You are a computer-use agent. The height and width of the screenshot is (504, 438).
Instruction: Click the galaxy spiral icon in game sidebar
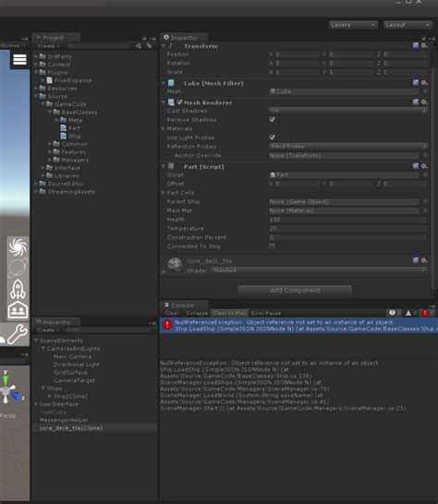pyautogui.click(x=18, y=246)
